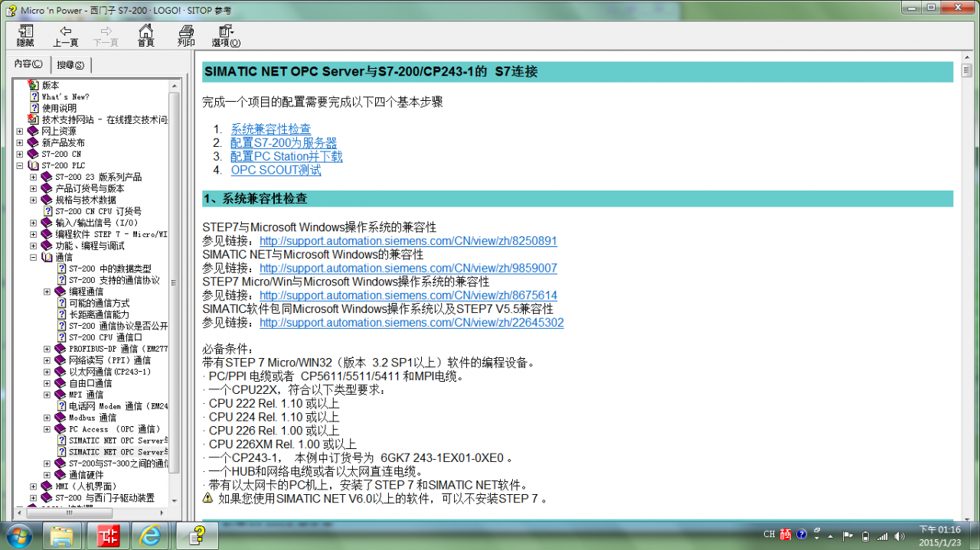Click the Print (列印) toolbar icon
The height and width of the screenshot is (550, 980).
(x=186, y=31)
